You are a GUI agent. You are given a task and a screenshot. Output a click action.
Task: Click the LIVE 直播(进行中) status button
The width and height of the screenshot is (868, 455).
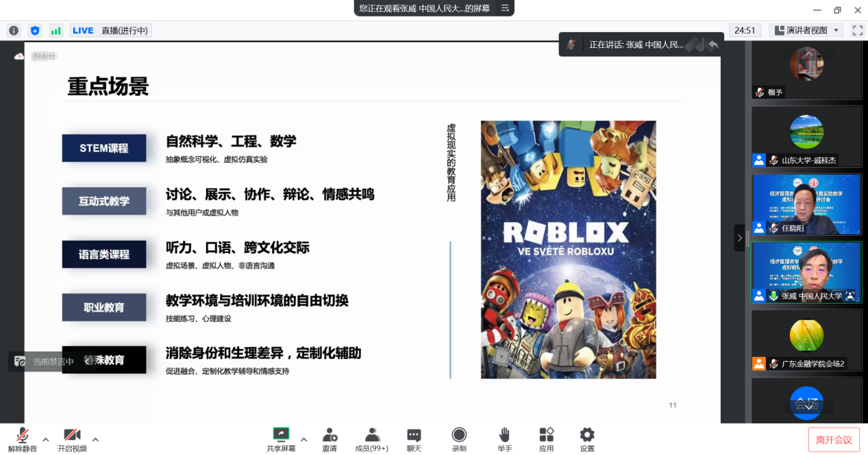[x=111, y=30]
